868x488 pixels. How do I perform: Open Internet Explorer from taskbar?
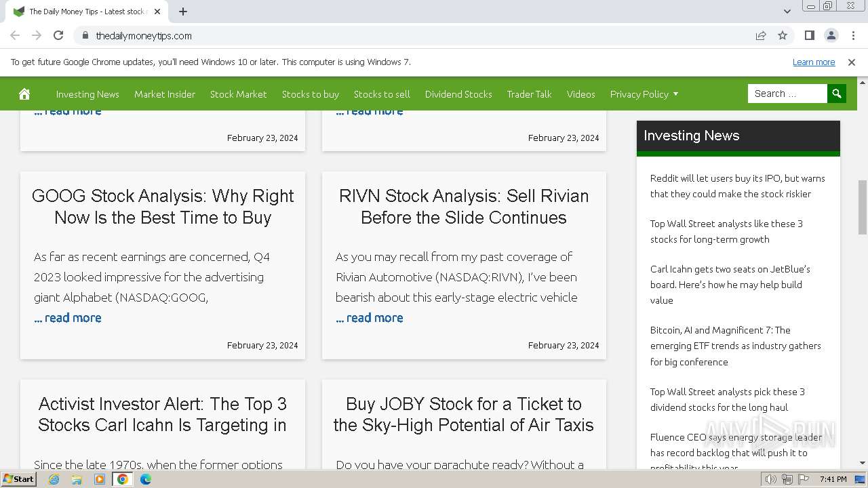pos(54,479)
